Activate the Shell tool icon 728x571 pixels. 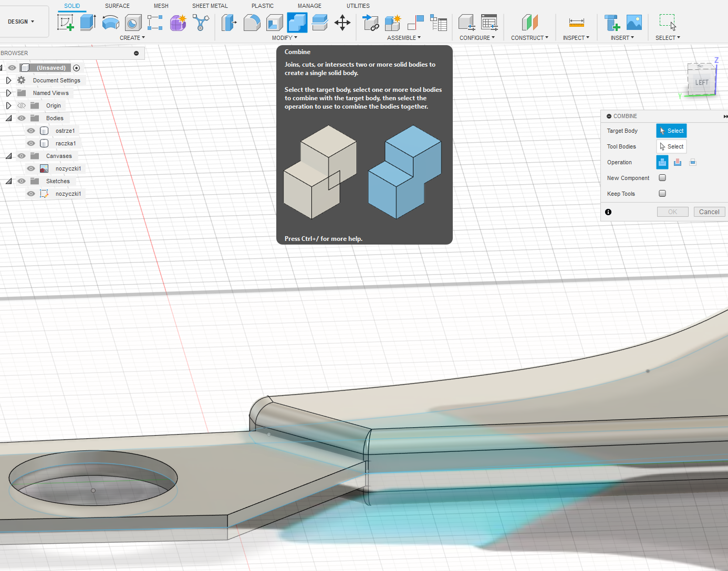pos(274,23)
